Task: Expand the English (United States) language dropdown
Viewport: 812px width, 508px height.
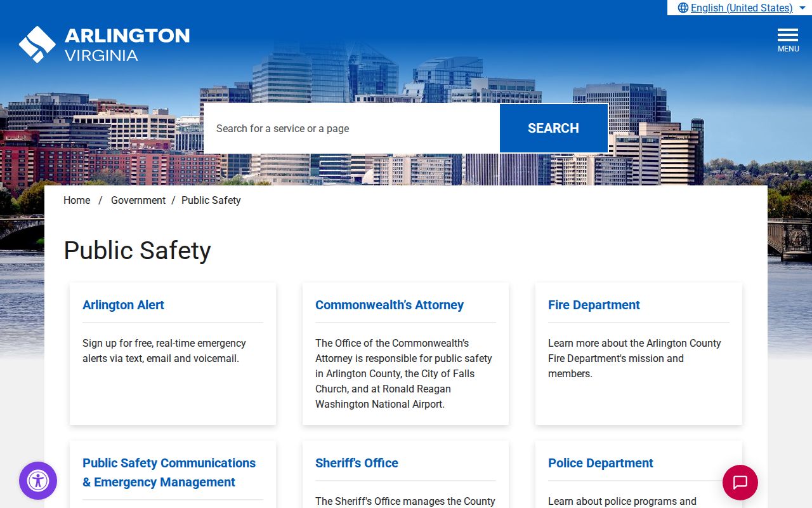Action: pyautogui.click(x=742, y=8)
